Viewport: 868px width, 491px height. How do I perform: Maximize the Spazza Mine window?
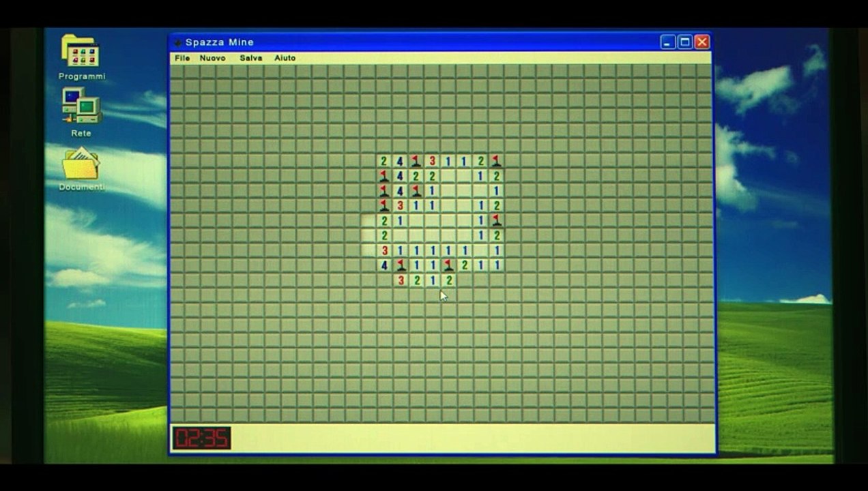685,42
